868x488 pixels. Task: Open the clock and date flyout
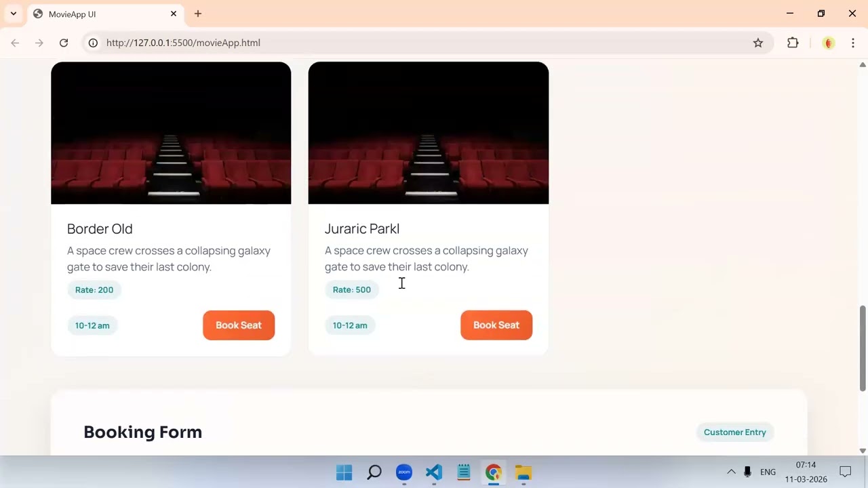[x=806, y=472]
